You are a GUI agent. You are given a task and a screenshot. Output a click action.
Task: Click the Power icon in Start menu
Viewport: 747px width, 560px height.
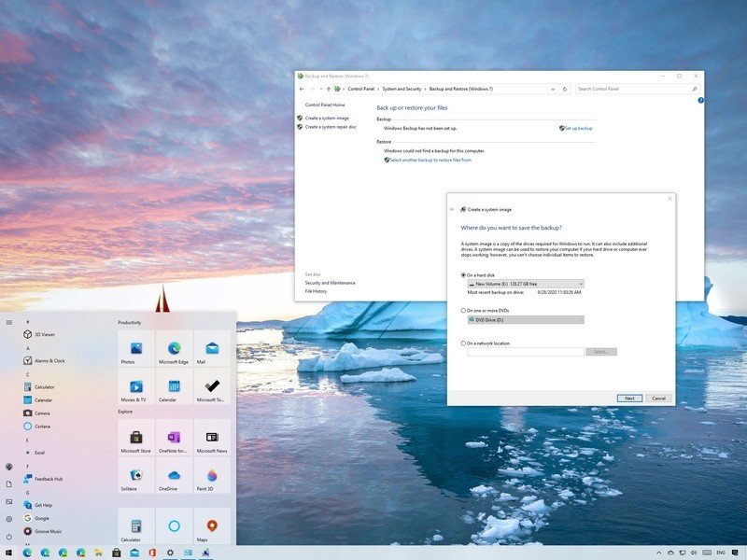(x=8, y=537)
